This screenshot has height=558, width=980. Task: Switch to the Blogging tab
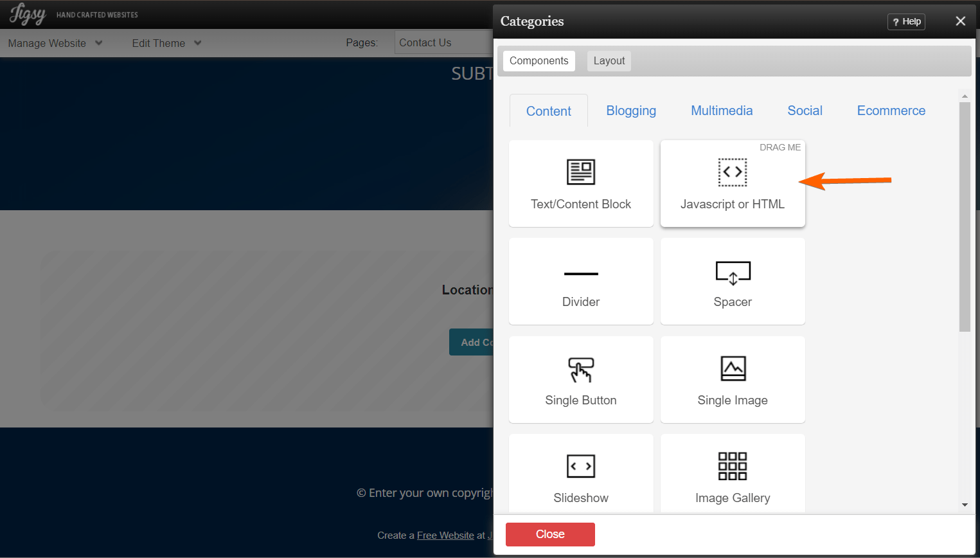[631, 110]
